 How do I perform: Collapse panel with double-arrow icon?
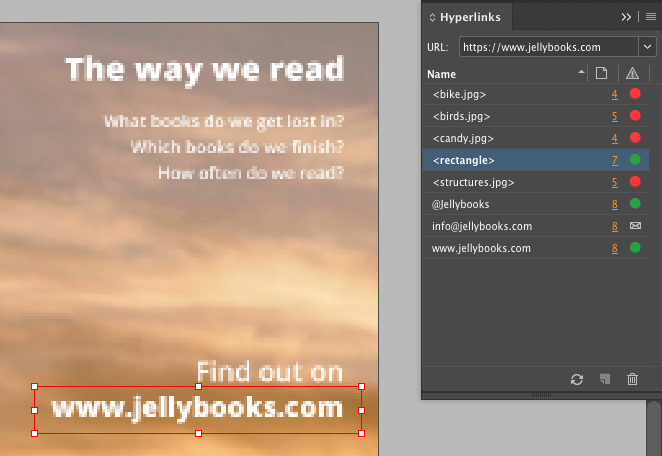(626, 17)
